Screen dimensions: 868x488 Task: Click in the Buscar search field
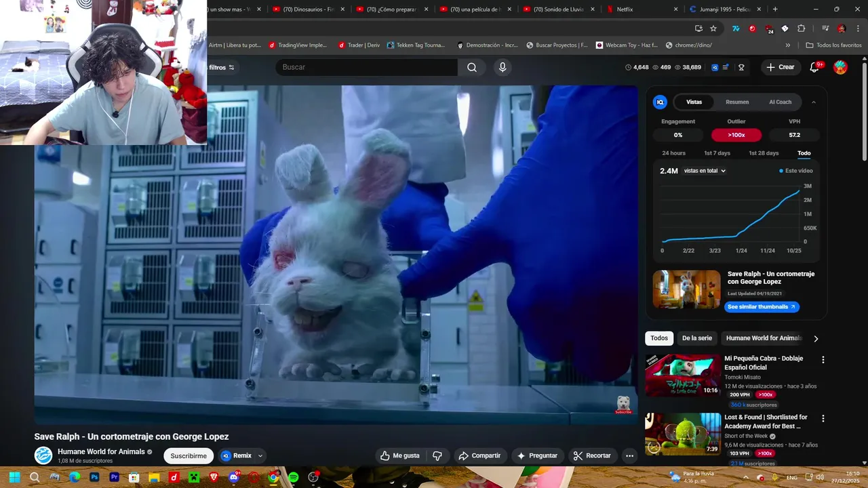click(367, 67)
